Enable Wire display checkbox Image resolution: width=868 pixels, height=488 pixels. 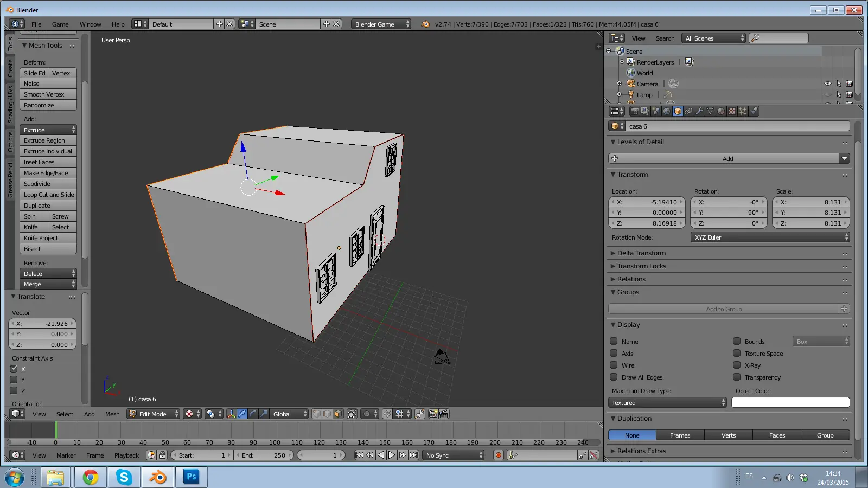614,365
